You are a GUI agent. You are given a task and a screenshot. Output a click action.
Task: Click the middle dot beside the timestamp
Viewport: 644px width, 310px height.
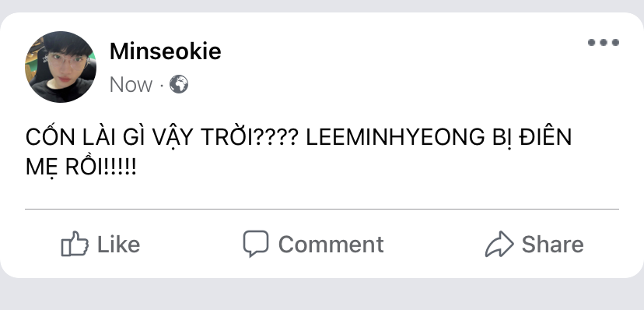click(x=162, y=86)
